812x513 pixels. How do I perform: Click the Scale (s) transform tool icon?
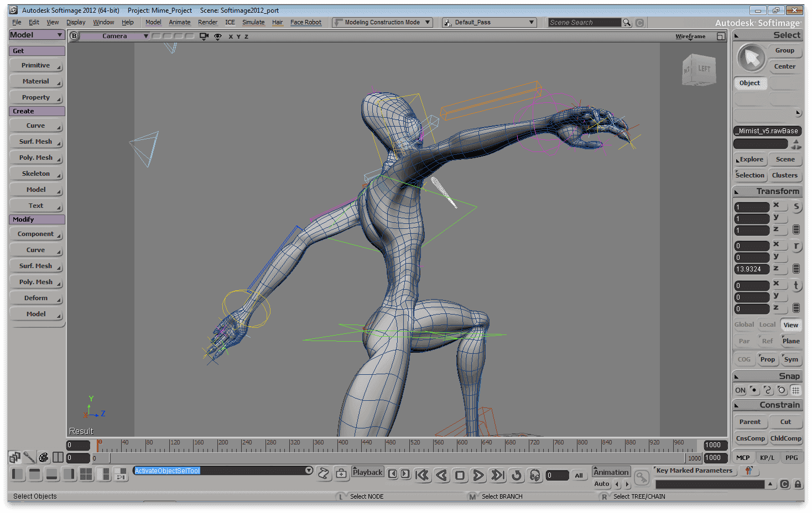pos(796,207)
